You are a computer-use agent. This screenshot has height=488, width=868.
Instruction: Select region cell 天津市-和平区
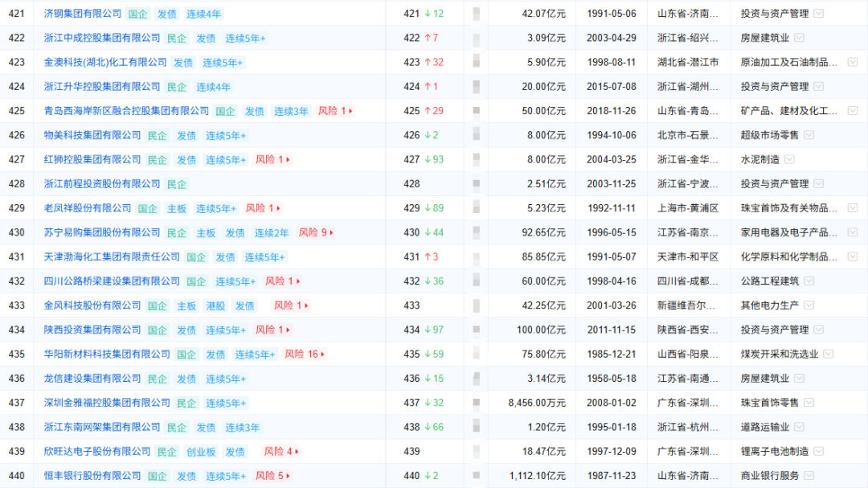coord(688,257)
